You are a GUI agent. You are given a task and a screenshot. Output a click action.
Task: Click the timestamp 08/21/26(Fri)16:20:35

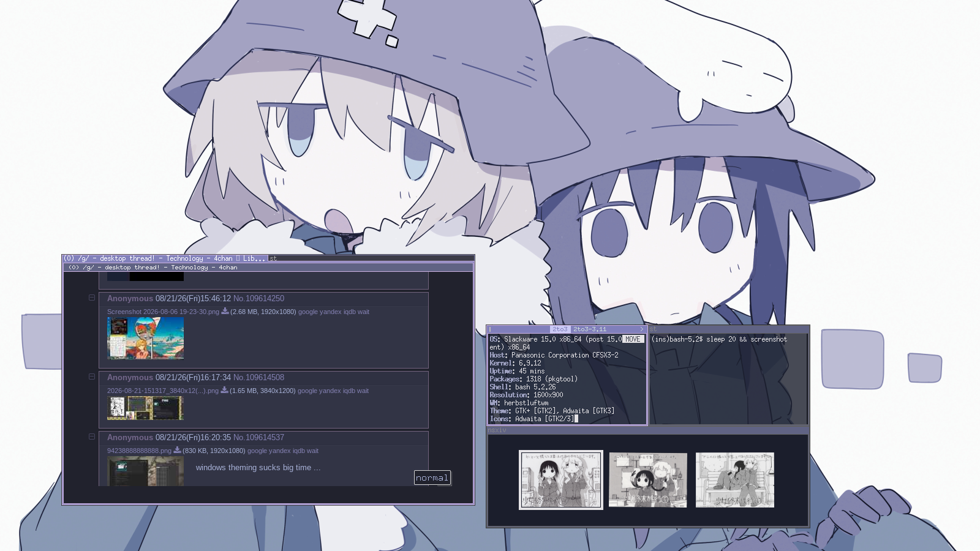pyautogui.click(x=193, y=438)
